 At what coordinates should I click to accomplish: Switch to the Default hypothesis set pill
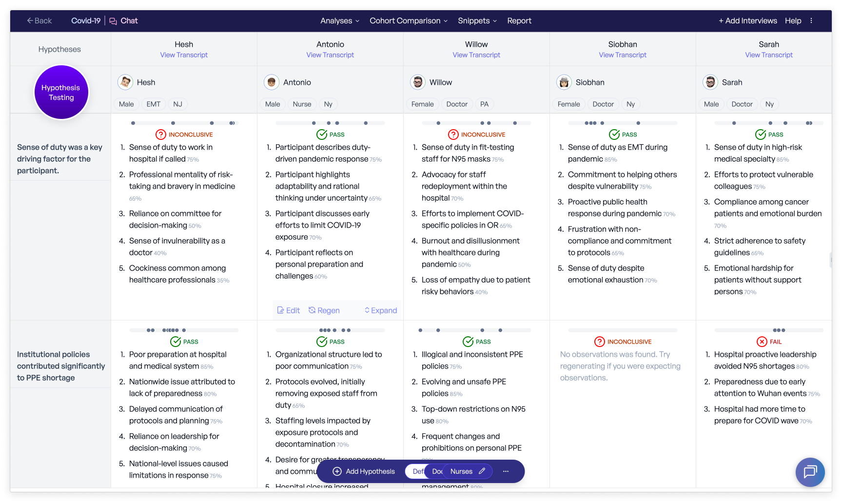(416, 471)
